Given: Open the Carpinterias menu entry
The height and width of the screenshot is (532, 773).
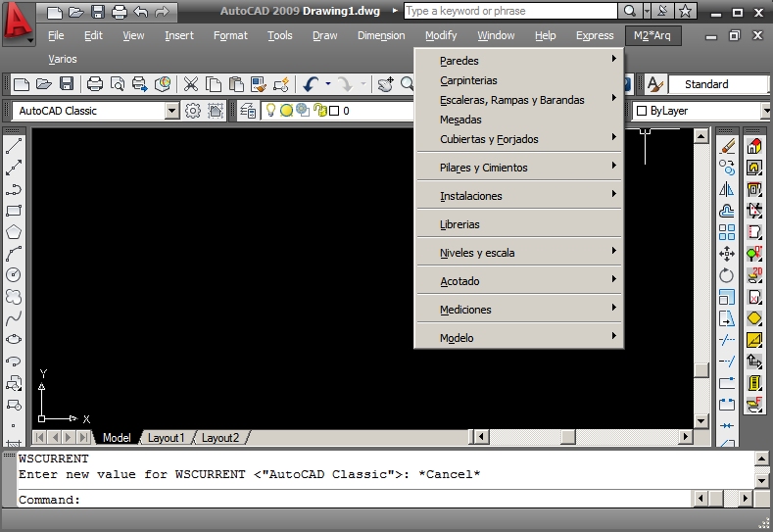Looking at the screenshot, I should tap(468, 80).
